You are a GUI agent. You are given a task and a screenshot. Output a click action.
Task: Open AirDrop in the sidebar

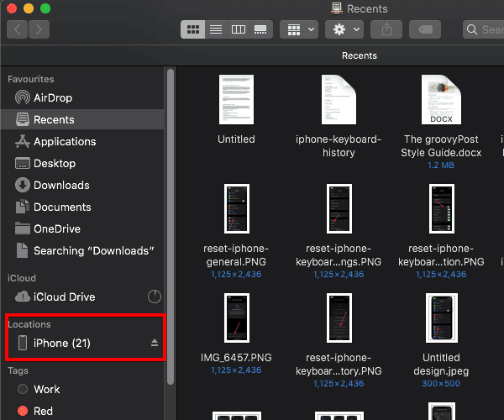click(x=53, y=97)
